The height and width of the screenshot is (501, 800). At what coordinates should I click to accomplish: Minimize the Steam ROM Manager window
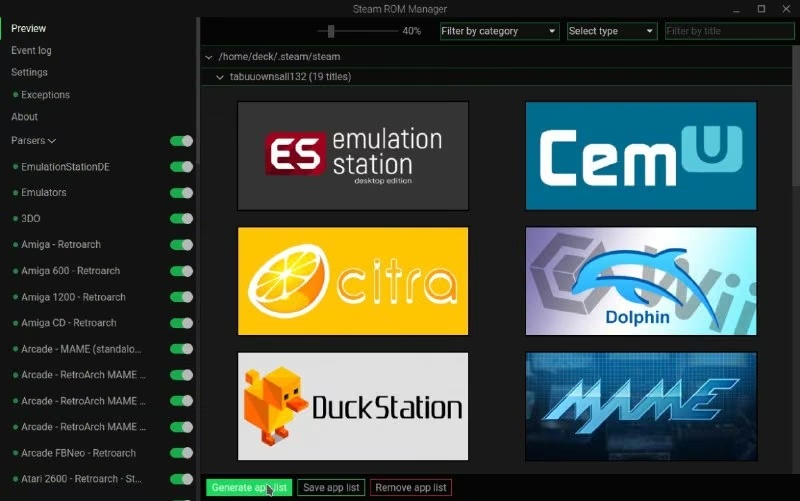pos(736,9)
